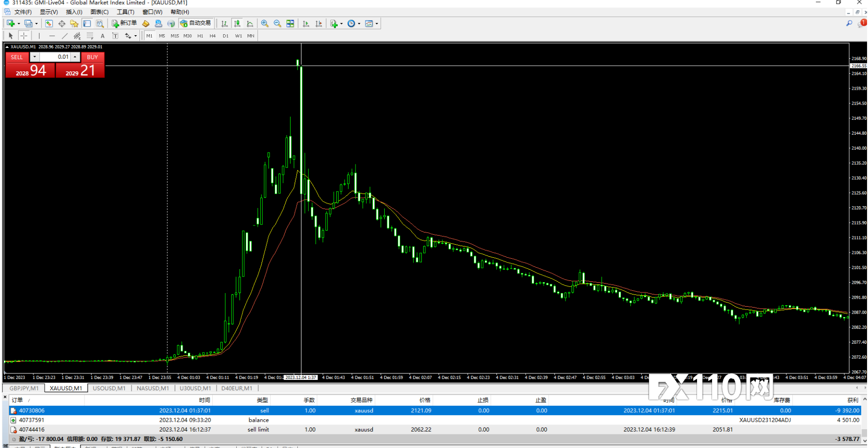Select the trendline drawing tool
868x448 pixels.
(x=64, y=36)
